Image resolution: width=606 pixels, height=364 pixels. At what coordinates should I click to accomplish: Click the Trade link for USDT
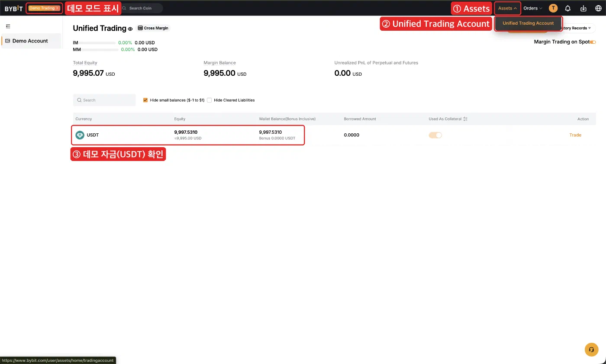(575, 135)
